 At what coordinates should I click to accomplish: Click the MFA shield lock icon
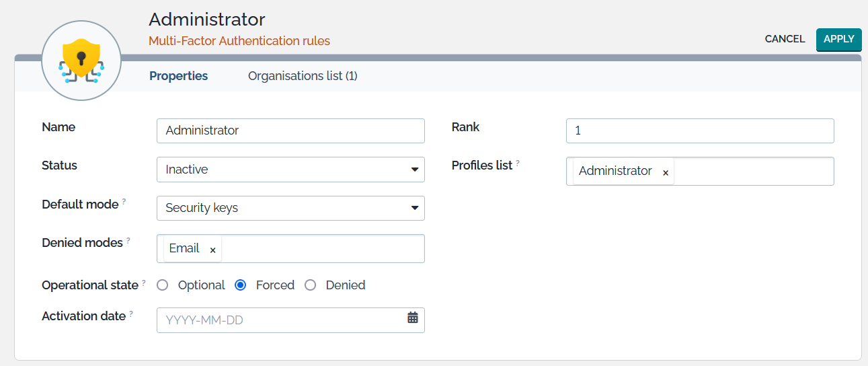81,61
